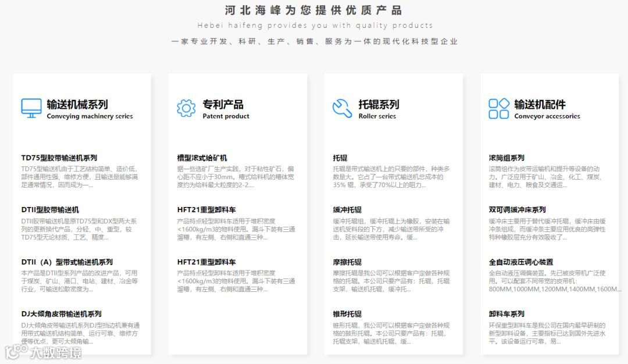Open the 摩擦托辊 product link
Screen dimensions: 628x364
[347, 262]
